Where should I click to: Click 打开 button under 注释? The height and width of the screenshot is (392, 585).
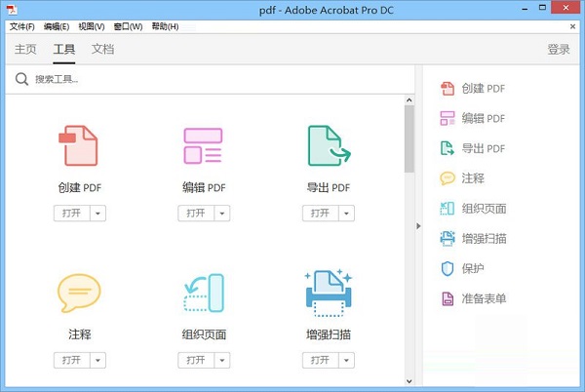(x=71, y=360)
